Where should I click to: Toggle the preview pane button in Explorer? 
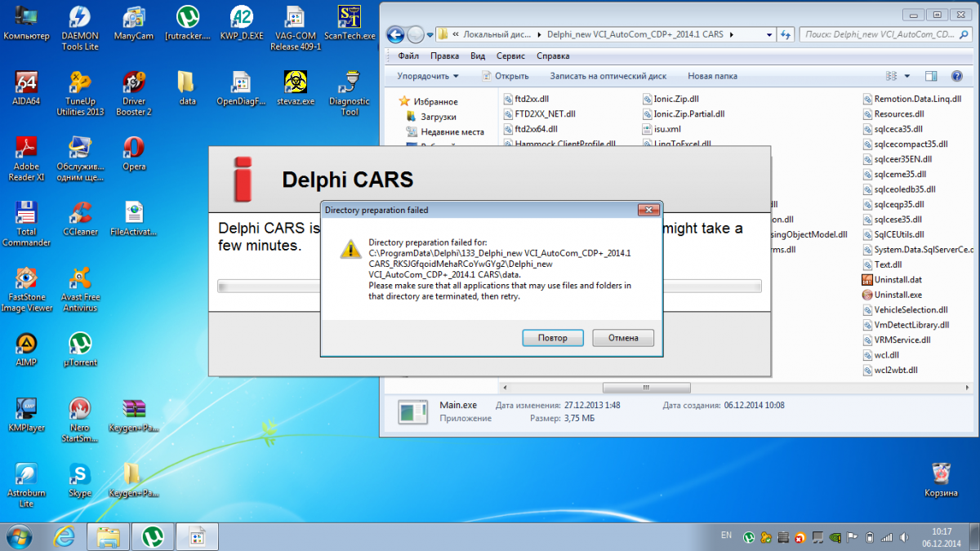pos(931,76)
